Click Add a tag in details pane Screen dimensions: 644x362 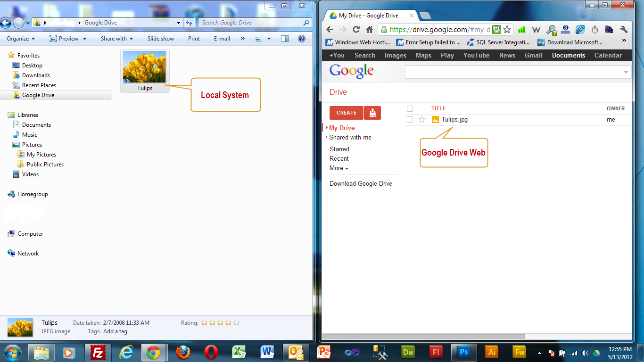(115, 331)
